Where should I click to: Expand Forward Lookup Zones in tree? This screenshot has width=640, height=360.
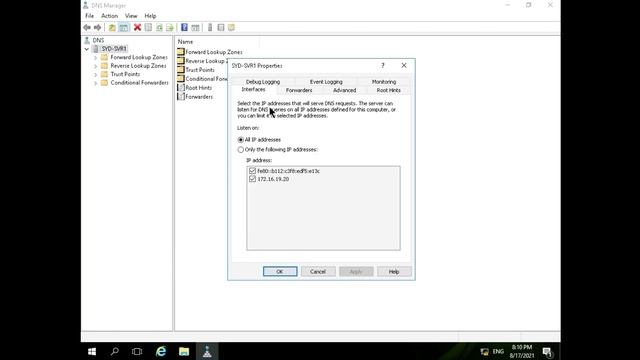pos(96,58)
